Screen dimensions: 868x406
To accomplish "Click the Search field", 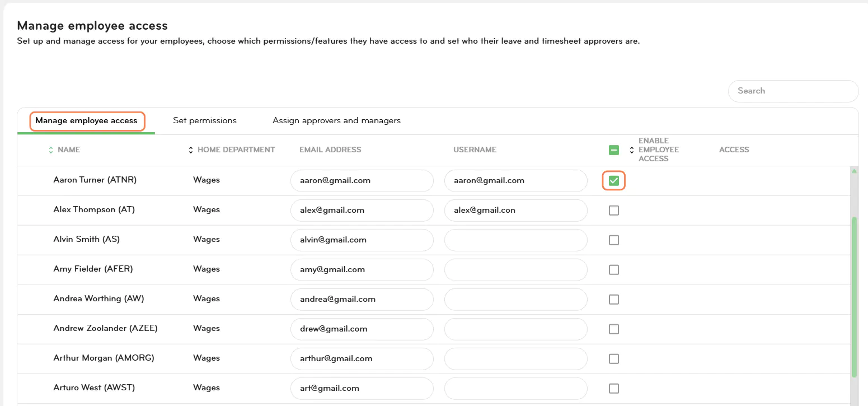I will coord(793,91).
